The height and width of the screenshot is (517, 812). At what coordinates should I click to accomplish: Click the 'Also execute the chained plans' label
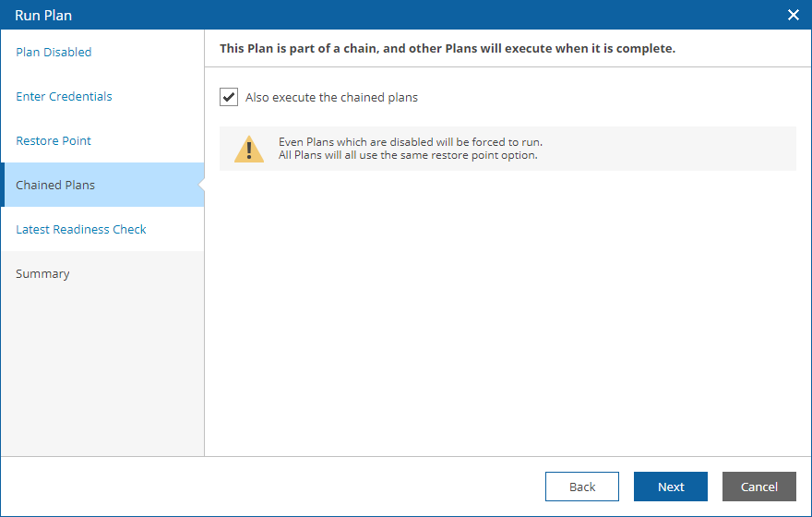[x=331, y=97]
